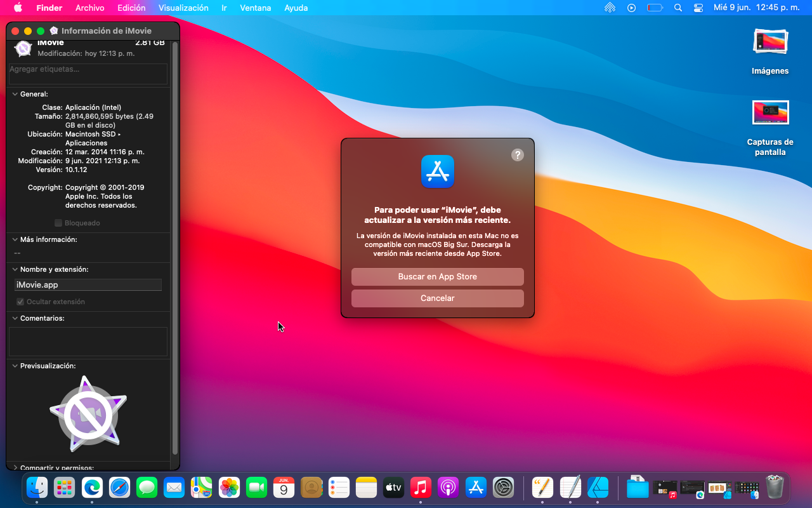The height and width of the screenshot is (508, 812).
Task: Click the iMovie icon in info header
Action: (23, 49)
